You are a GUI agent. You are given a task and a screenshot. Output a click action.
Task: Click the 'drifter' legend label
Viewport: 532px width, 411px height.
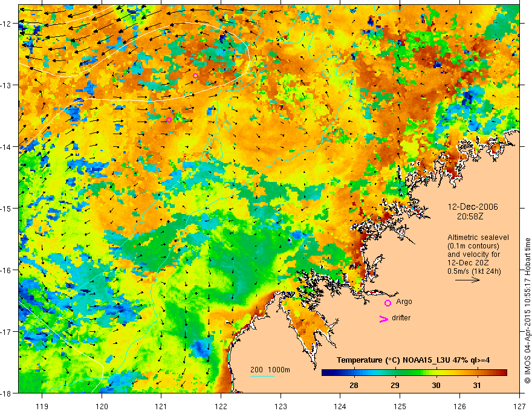(401, 318)
